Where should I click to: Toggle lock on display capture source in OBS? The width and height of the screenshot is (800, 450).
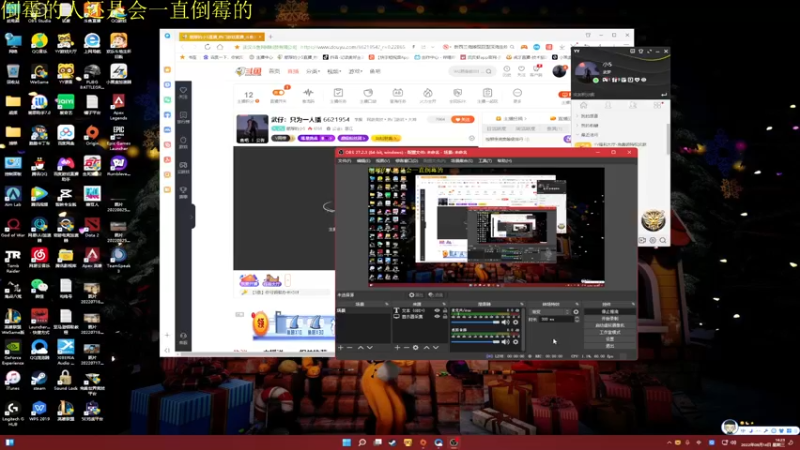pos(444,316)
